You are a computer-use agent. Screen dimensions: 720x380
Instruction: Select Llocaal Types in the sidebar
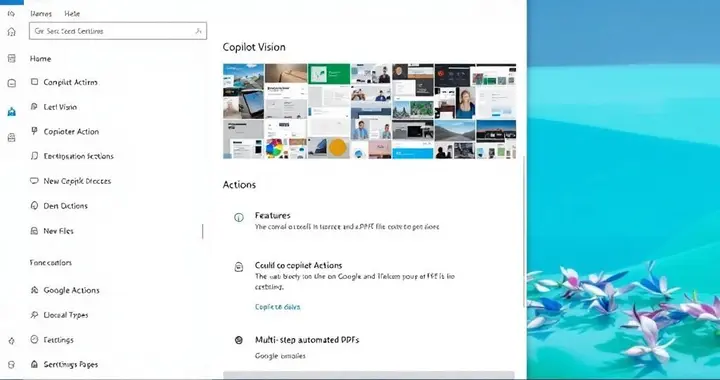pos(66,315)
